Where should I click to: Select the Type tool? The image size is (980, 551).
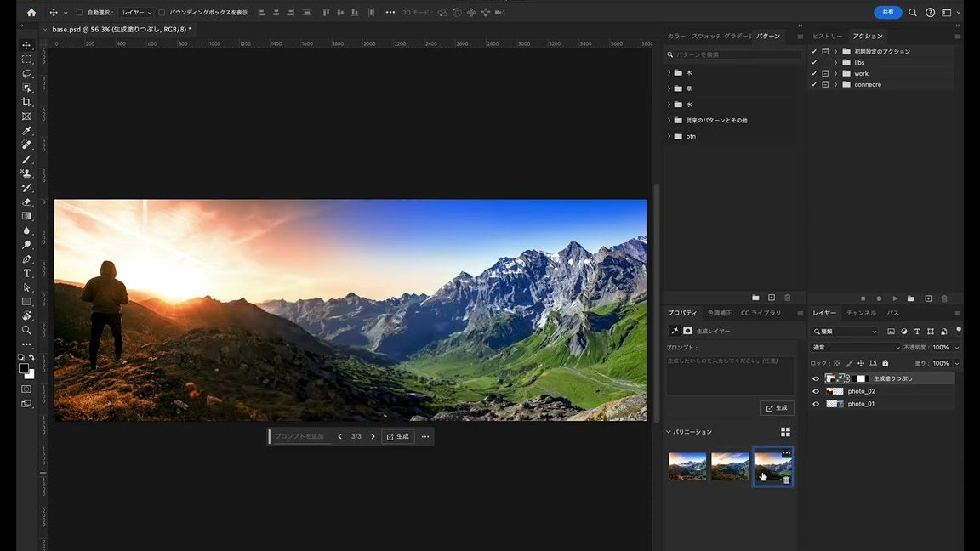click(x=26, y=273)
